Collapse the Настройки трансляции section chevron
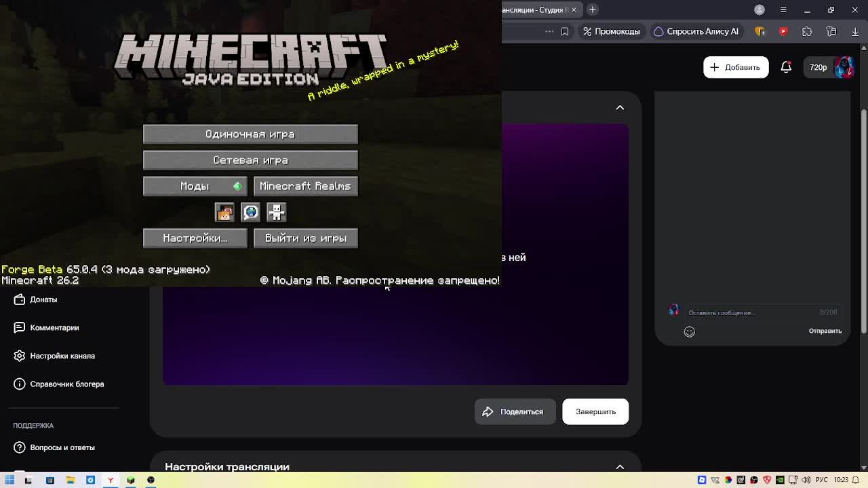This screenshot has width=868, height=488. pos(620,467)
